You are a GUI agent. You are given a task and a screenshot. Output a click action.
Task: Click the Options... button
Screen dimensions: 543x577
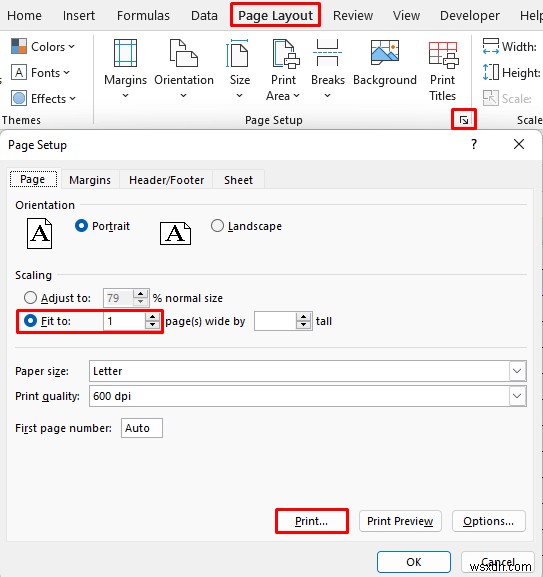[489, 521]
